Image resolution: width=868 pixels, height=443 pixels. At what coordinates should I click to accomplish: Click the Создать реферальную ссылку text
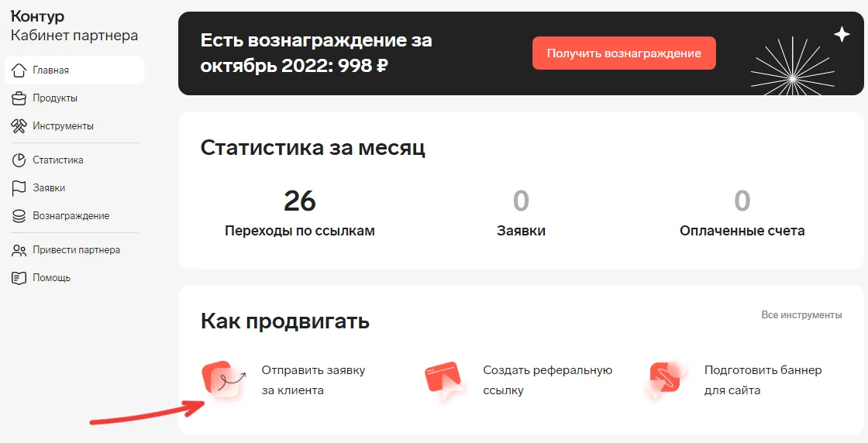click(547, 380)
